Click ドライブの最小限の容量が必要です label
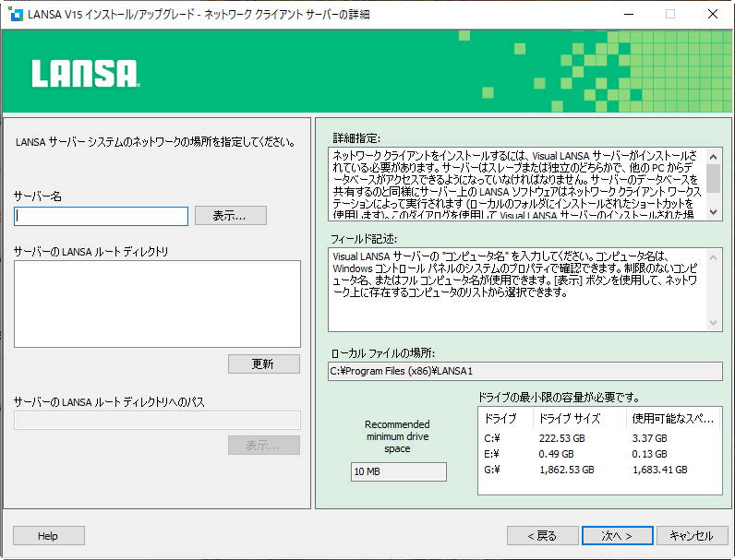The image size is (735, 560). (x=559, y=398)
